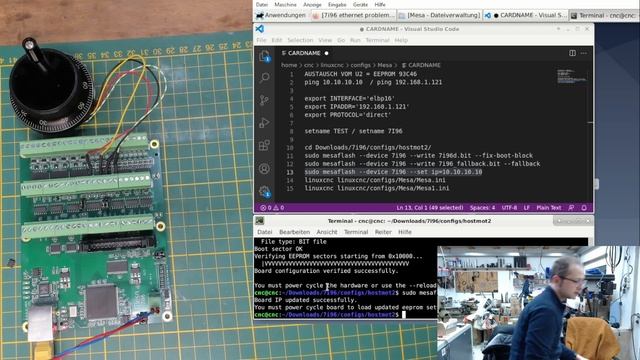Viewport: 640px width, 360px height.
Task: Open Geräte menu in top VM menu bar
Action: click(x=360, y=4)
